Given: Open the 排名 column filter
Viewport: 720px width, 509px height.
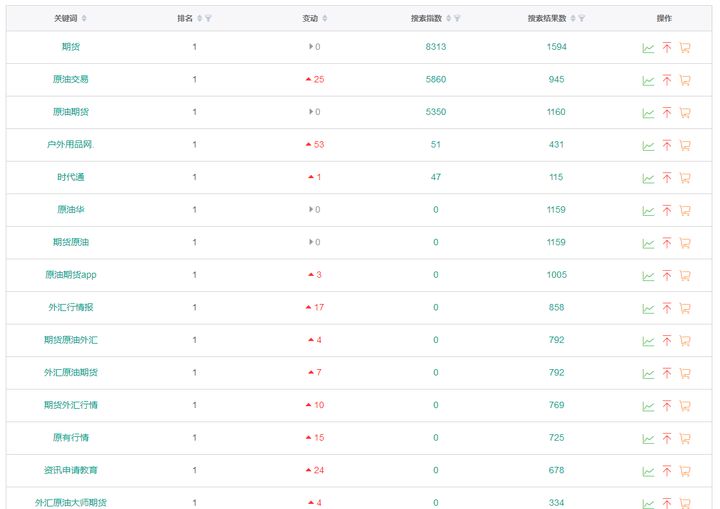Looking at the screenshot, I should 208,18.
